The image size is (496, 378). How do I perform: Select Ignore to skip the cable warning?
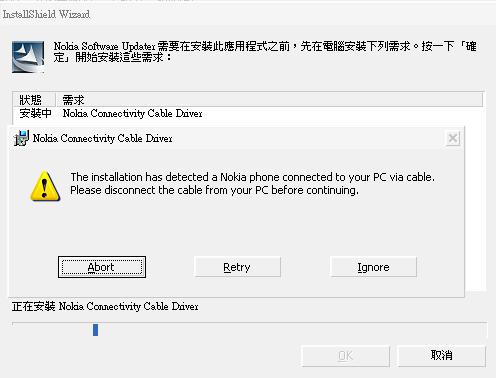(373, 267)
